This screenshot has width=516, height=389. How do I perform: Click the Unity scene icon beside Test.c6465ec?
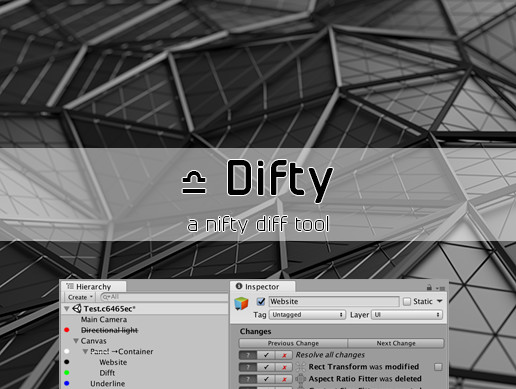coord(77,309)
